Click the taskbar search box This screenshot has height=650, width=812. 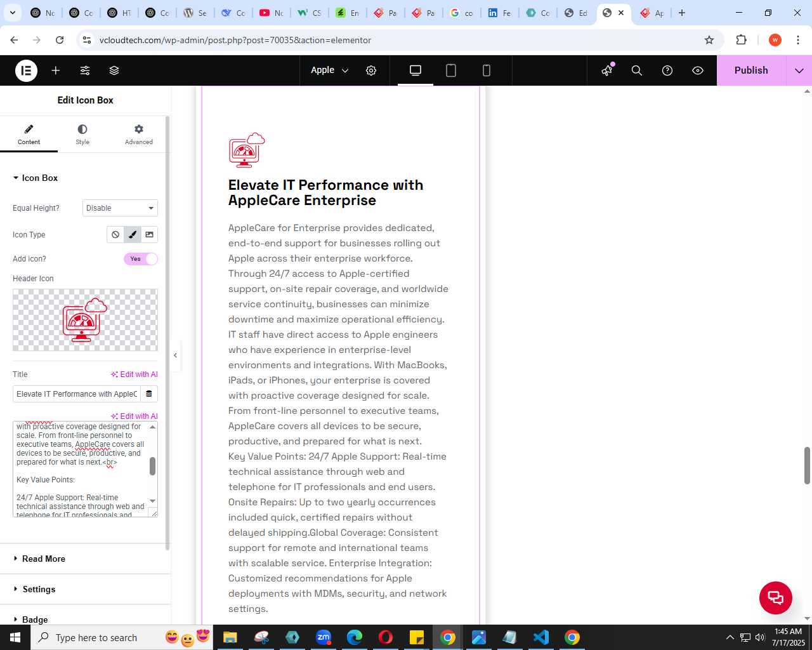point(122,637)
